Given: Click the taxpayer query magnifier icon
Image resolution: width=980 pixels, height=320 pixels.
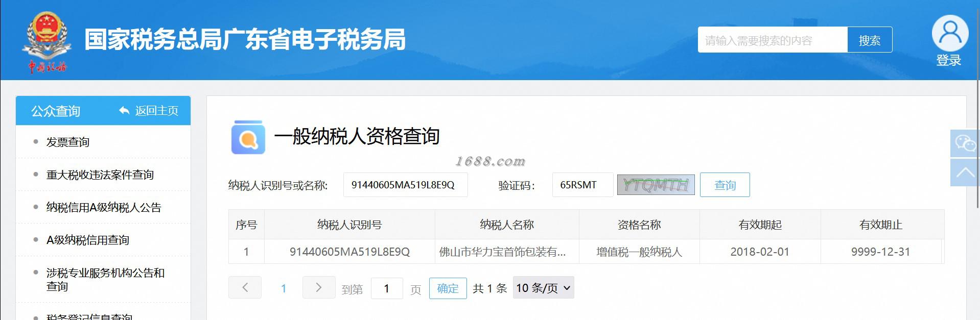Looking at the screenshot, I should pos(248,137).
